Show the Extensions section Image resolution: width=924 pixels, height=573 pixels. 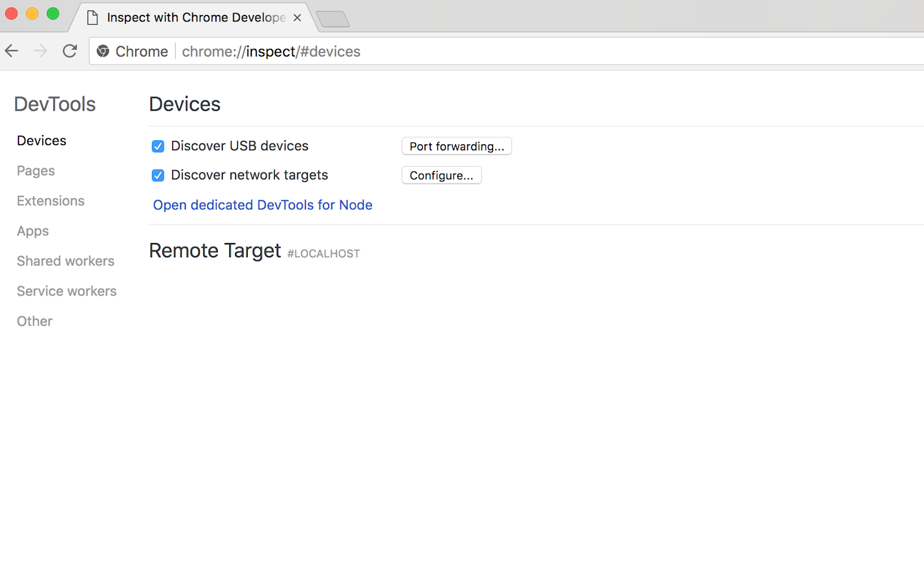coord(51,201)
